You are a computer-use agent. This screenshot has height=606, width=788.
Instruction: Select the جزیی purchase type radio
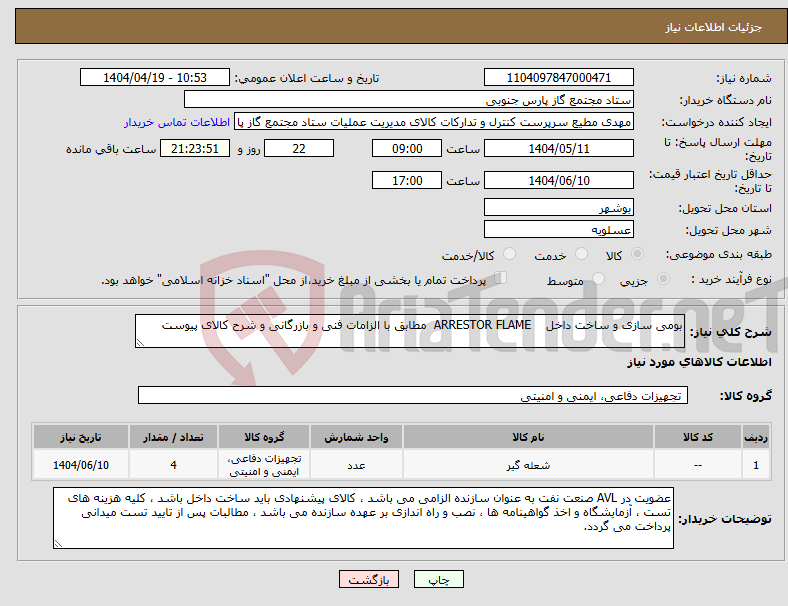point(663,278)
